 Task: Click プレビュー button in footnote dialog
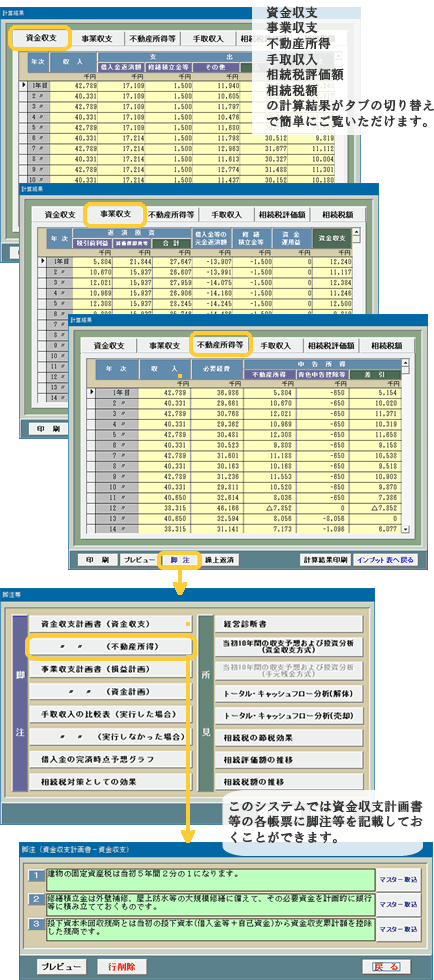click(x=61, y=966)
